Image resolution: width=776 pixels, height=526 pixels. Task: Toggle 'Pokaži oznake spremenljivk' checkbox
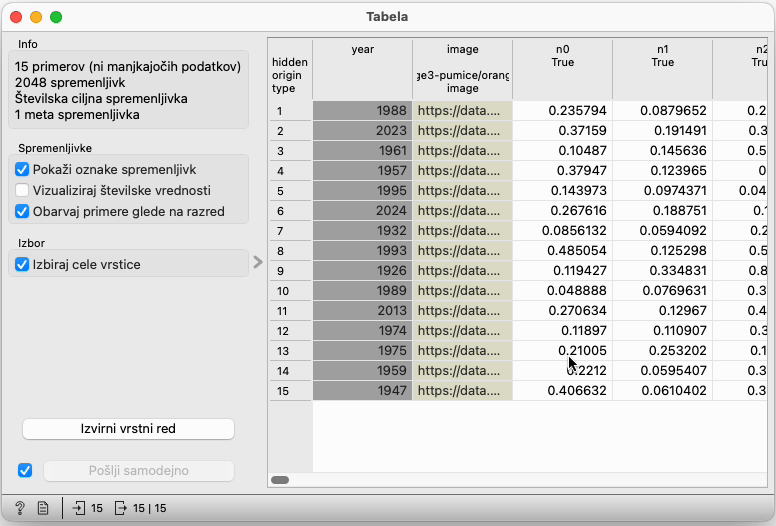tap(23, 170)
